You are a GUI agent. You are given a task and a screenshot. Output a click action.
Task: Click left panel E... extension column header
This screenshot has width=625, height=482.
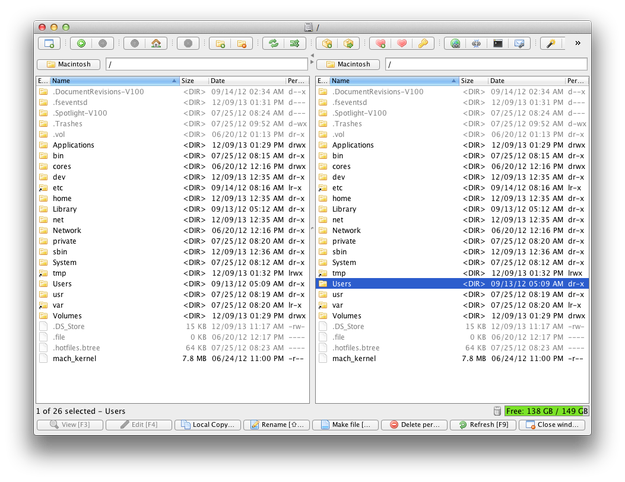[x=43, y=81]
